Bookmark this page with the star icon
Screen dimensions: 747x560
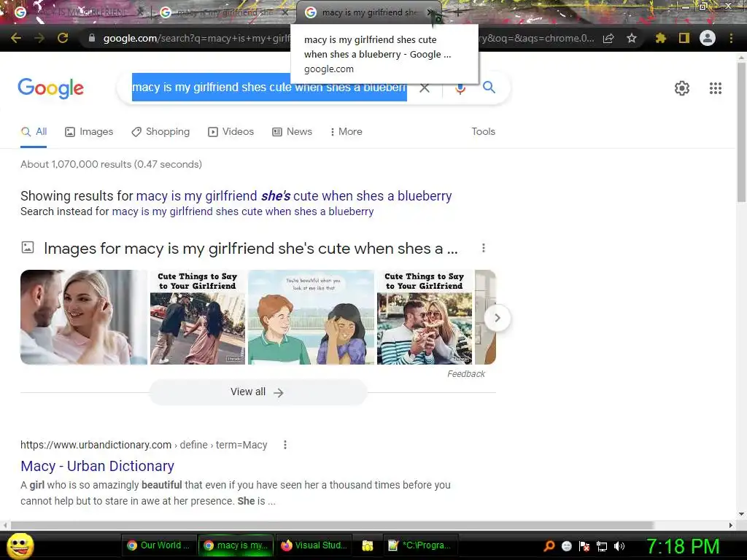(632, 38)
